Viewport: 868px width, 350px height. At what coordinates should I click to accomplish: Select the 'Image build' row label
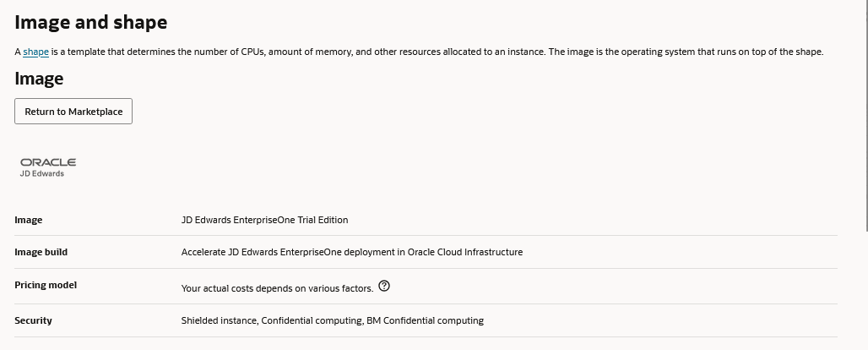(41, 252)
